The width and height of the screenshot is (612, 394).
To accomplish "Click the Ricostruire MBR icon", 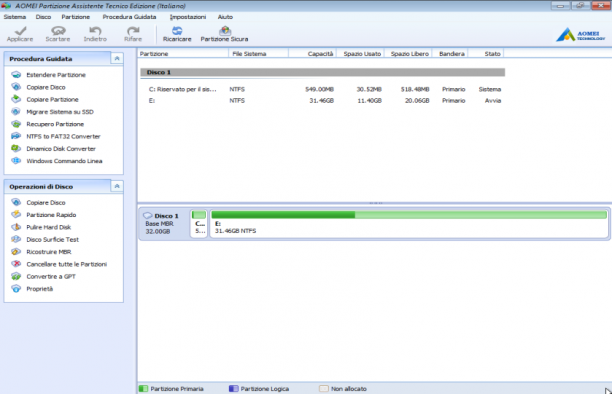I will (16, 251).
